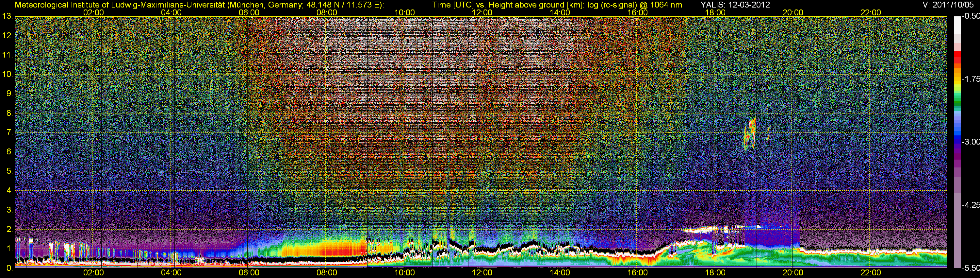Image resolution: width=980 pixels, height=278 pixels.
Task: Click the -4.25 color scale value
Action: click(971, 205)
